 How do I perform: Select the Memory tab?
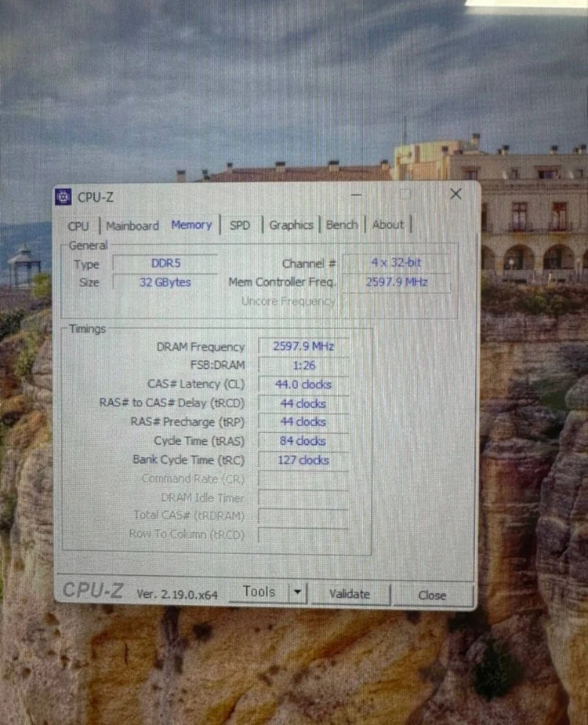(191, 224)
